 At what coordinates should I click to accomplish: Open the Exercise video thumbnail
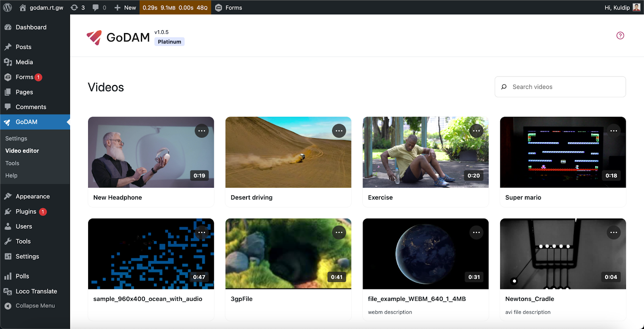(425, 152)
